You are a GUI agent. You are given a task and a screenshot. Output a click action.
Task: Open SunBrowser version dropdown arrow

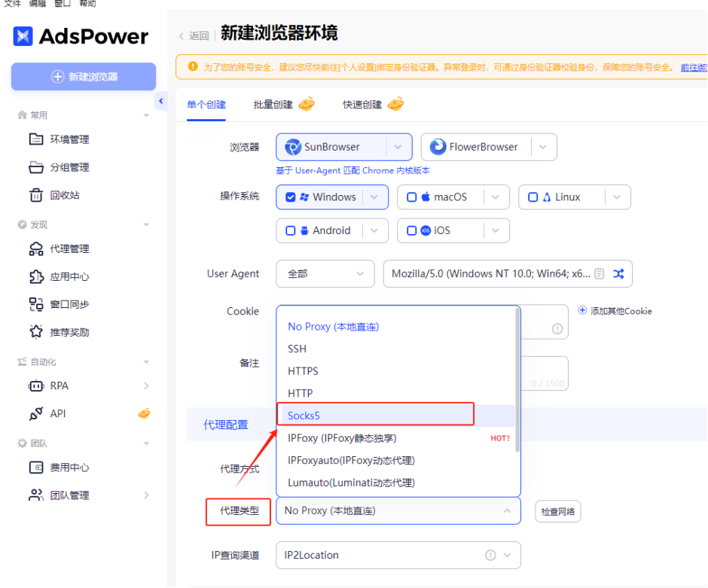(398, 147)
